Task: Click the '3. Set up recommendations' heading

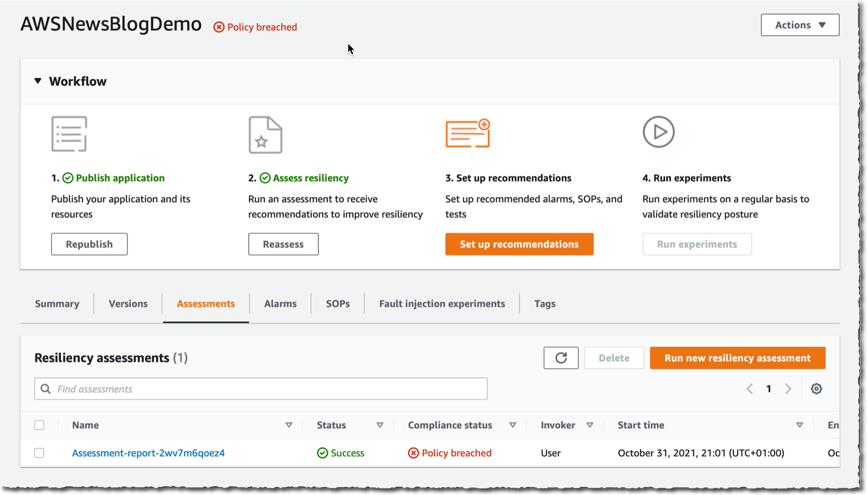Action: click(508, 178)
